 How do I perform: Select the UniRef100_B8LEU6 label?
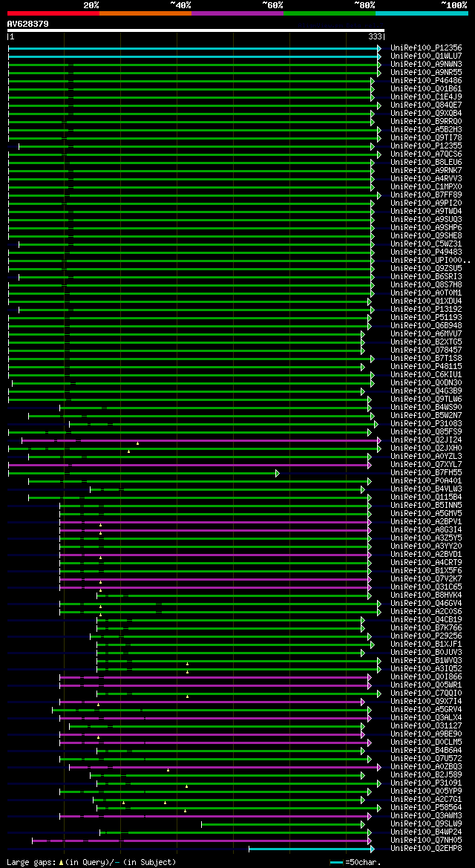point(426,163)
